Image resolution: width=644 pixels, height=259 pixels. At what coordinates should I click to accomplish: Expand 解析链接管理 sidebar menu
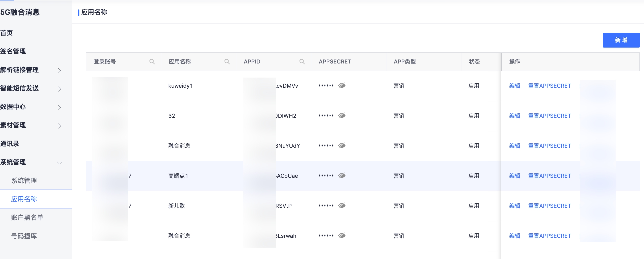point(59,70)
